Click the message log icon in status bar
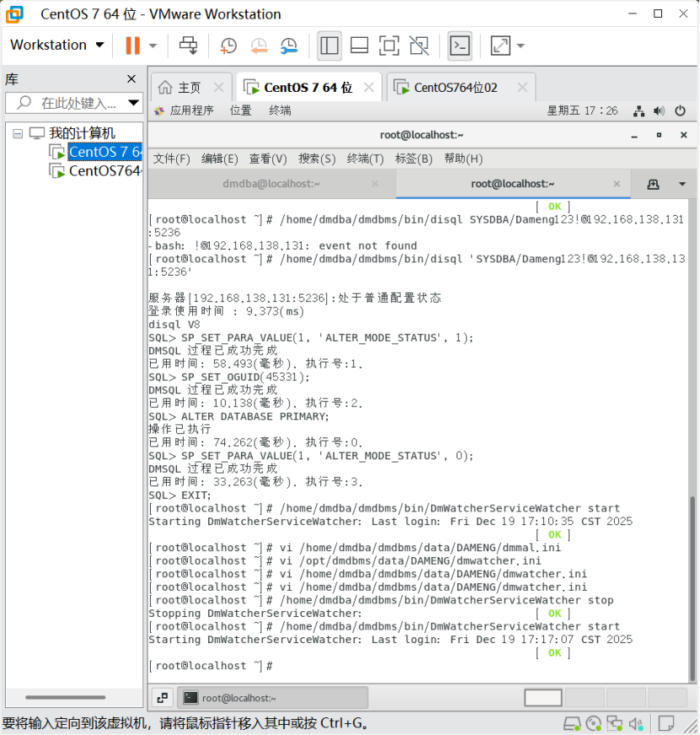 click(x=666, y=724)
